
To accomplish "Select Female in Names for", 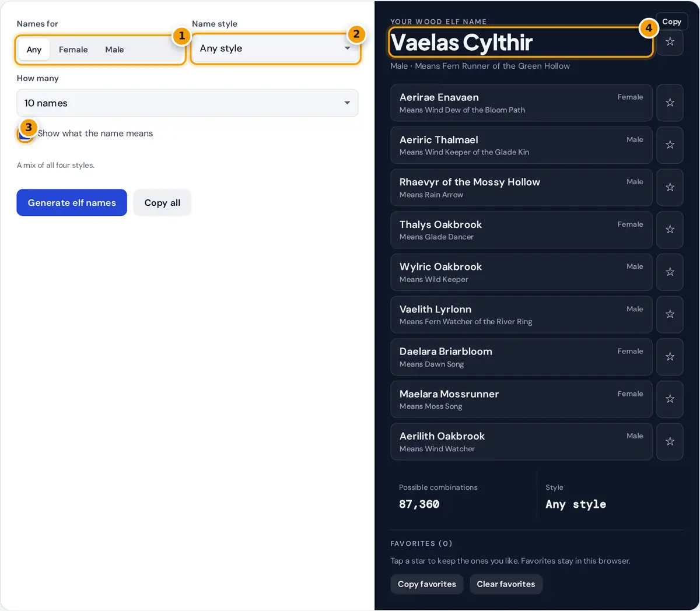I will pos(73,50).
